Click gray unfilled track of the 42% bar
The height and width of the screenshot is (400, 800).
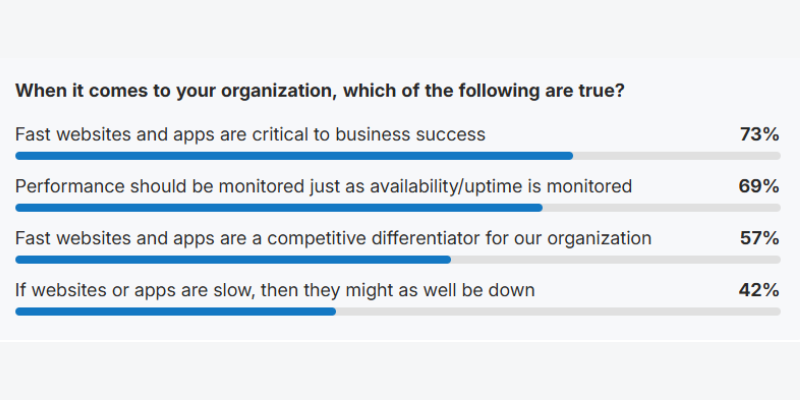coord(558,311)
